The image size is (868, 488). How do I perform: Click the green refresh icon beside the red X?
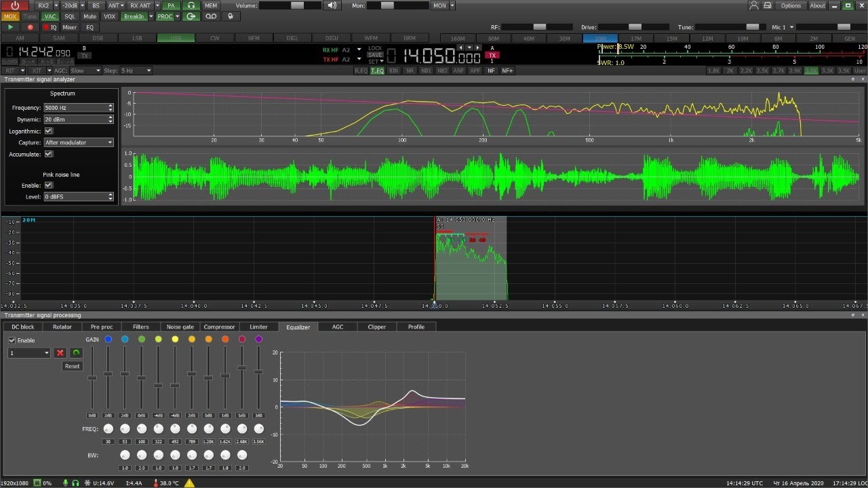tap(76, 352)
